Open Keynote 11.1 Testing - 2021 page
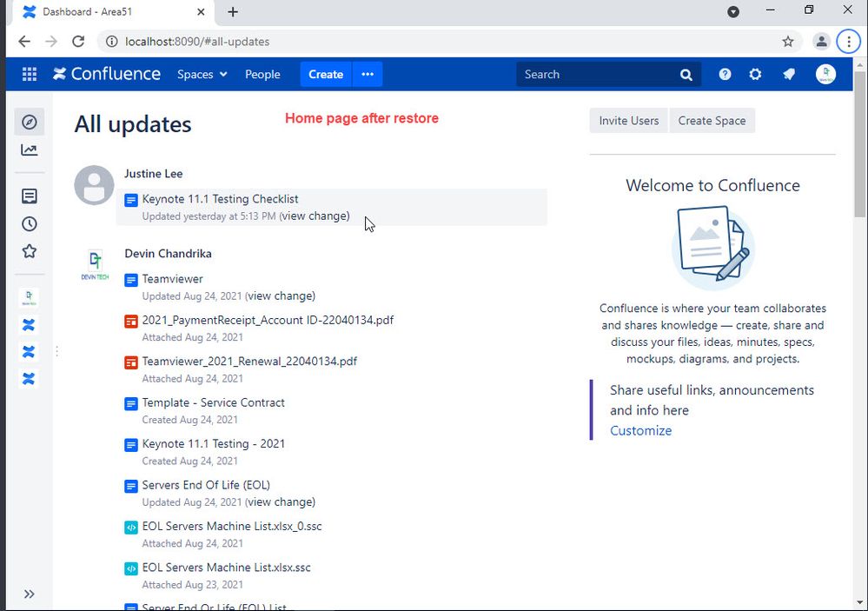The image size is (868, 611). click(213, 444)
